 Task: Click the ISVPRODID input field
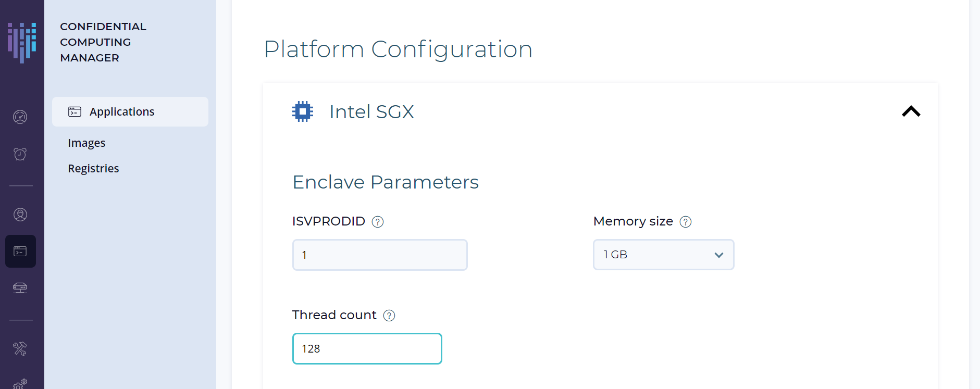click(380, 255)
